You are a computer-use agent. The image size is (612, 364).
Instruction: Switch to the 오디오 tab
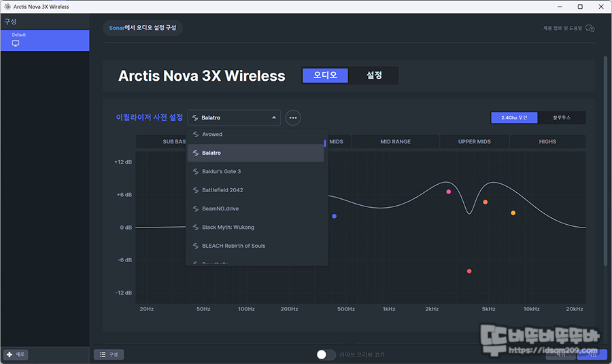click(325, 75)
